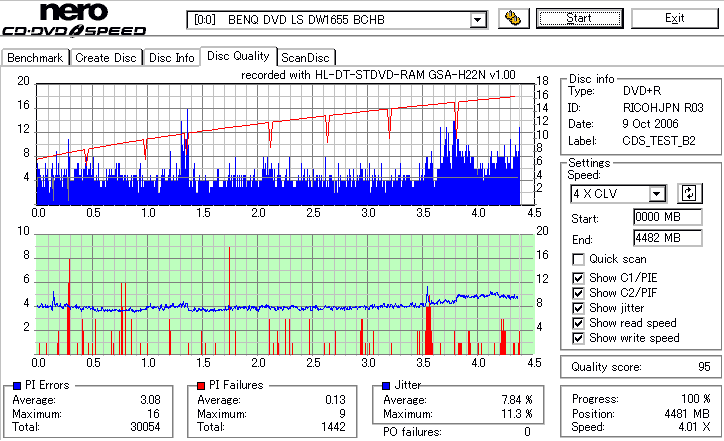
Task: Select the ScanDisc tab
Action: click(x=305, y=58)
